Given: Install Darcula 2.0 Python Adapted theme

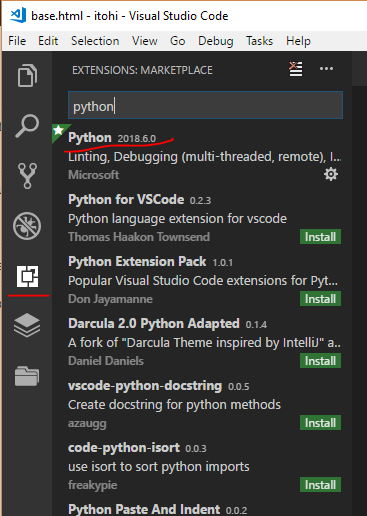Looking at the screenshot, I should coord(320,361).
